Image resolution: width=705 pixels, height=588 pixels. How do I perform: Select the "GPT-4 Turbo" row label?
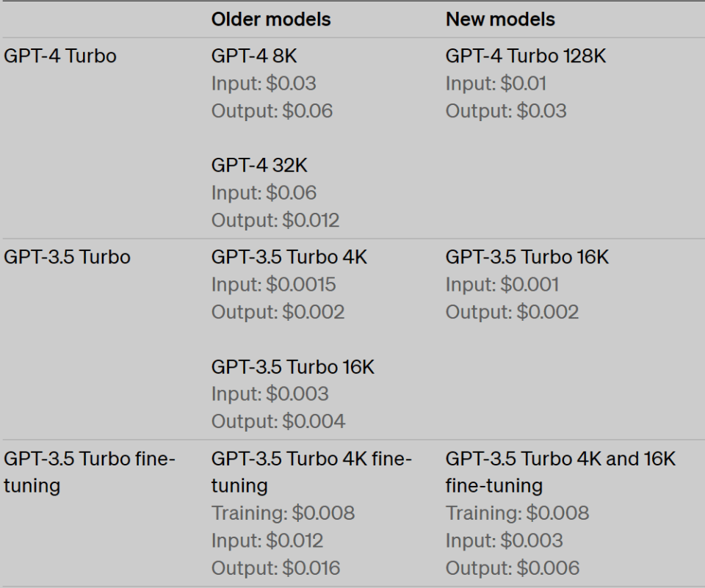(x=60, y=57)
